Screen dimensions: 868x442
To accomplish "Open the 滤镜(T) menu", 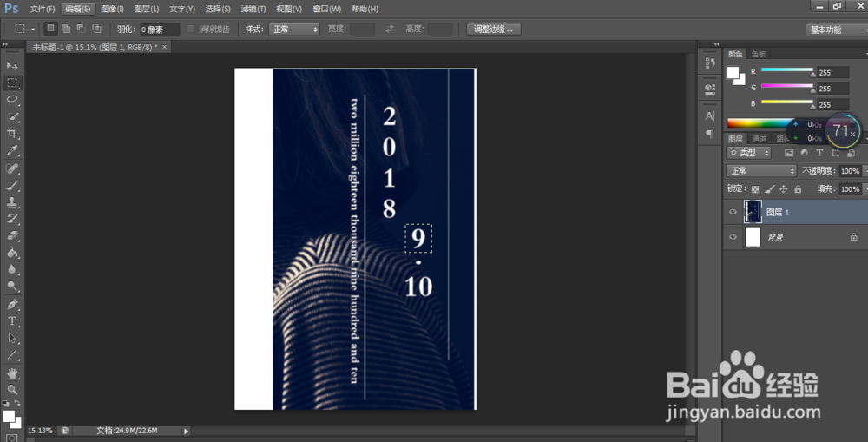I will tap(253, 10).
